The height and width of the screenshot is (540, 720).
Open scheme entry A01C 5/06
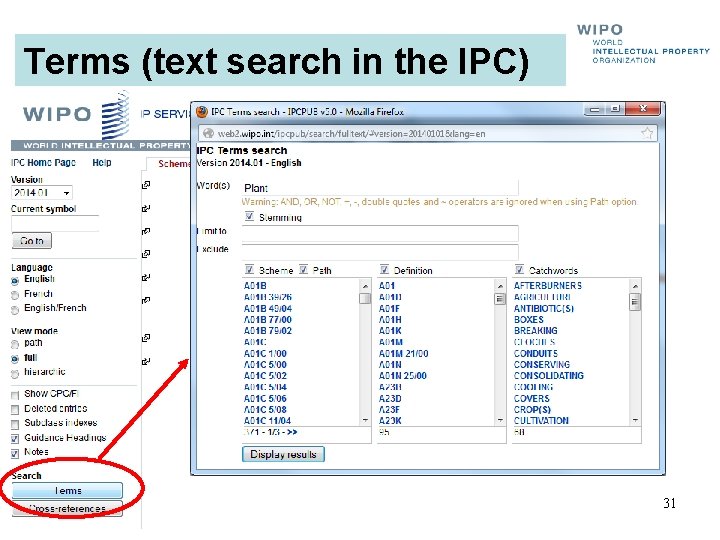click(265, 398)
